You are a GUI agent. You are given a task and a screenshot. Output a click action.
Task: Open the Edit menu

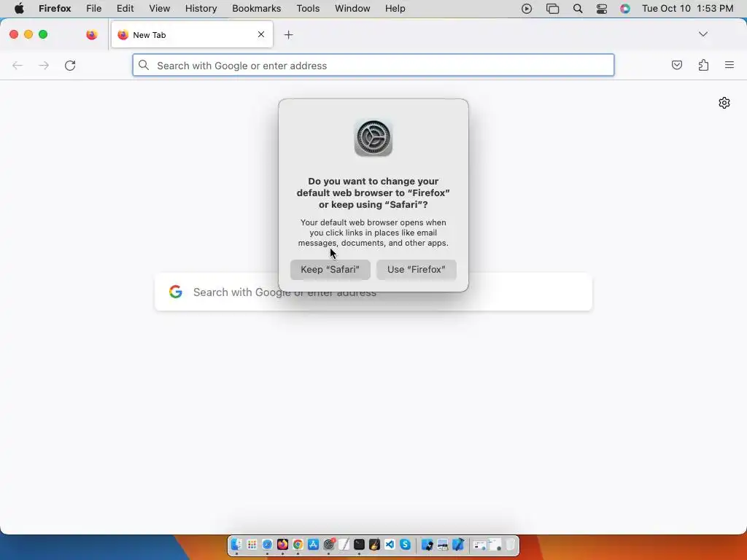pos(125,9)
